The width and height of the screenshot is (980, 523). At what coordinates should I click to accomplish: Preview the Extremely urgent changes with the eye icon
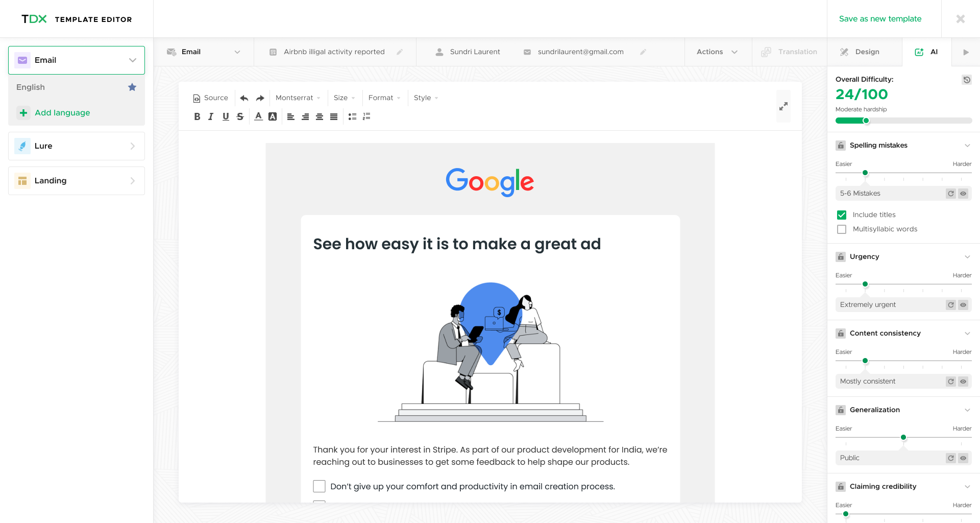point(963,305)
